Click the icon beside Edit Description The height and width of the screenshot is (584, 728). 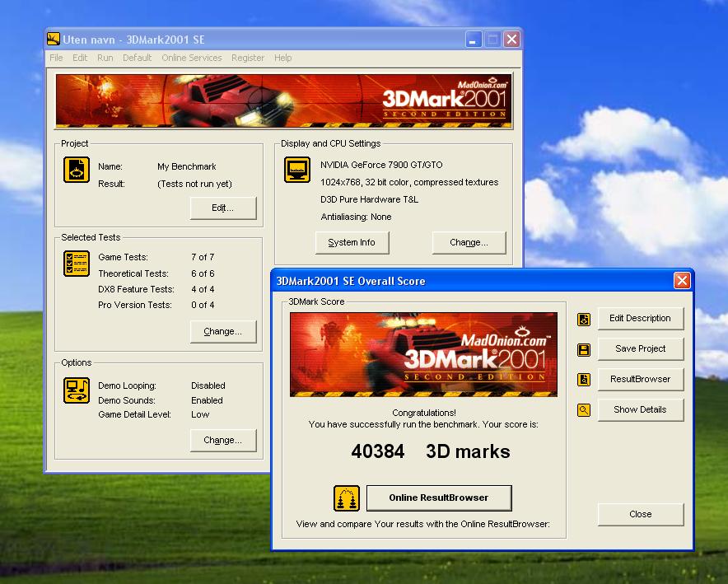[584, 320]
